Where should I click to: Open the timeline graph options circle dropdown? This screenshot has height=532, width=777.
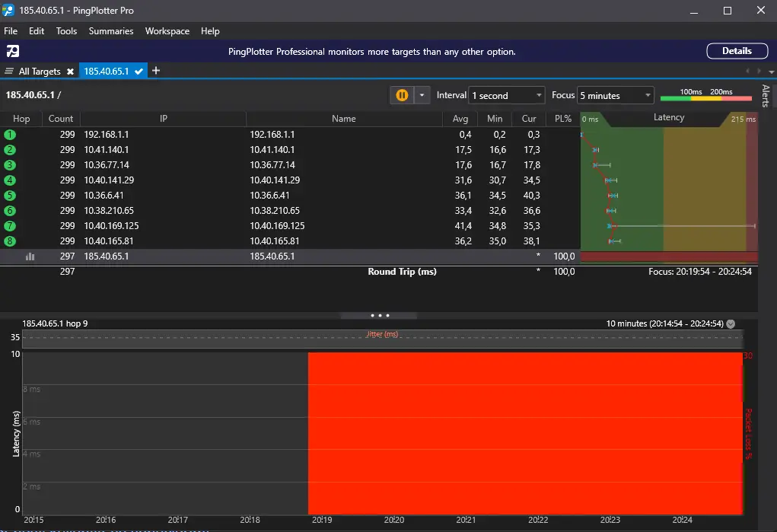click(x=731, y=323)
